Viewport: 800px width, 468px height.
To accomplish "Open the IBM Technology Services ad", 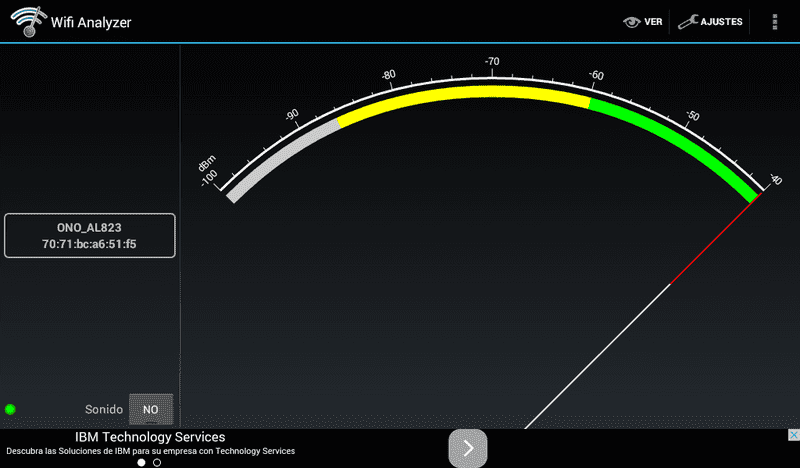I will pos(150,437).
